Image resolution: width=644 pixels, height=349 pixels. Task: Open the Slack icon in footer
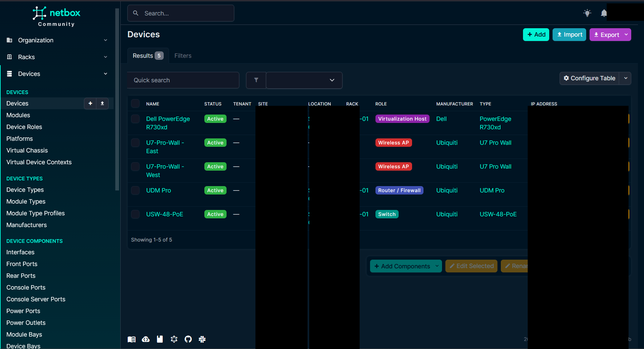(202, 339)
